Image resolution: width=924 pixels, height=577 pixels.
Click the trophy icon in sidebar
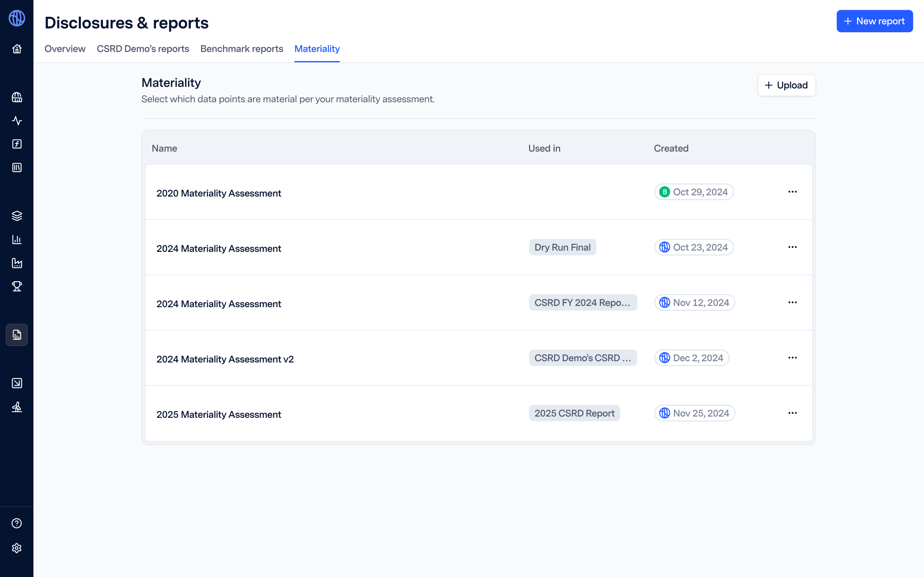point(17,286)
